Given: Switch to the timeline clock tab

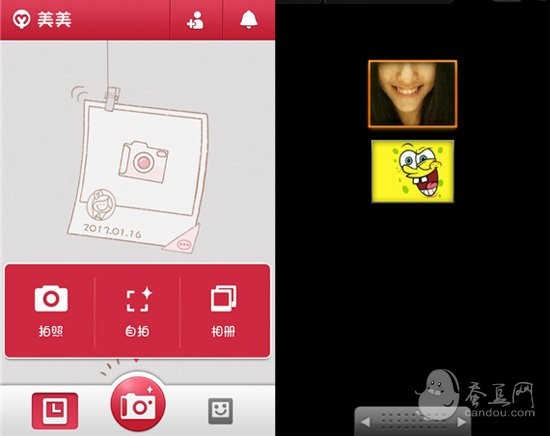Looking at the screenshot, I should click(55, 411).
